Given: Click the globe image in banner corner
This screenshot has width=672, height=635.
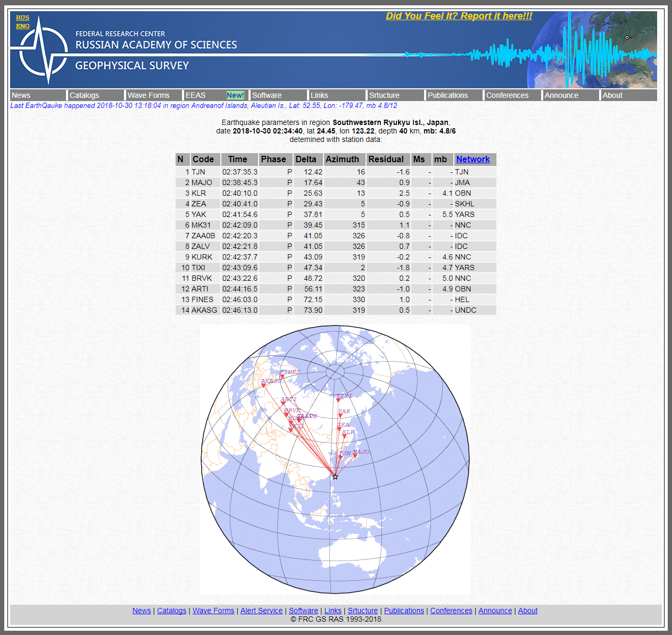Looking at the screenshot, I should point(592,49).
